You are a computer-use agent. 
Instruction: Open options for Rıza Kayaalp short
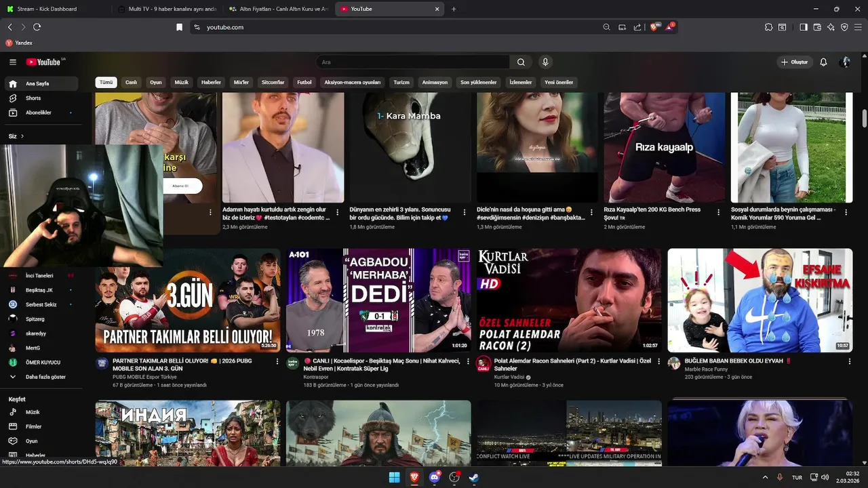point(719,212)
